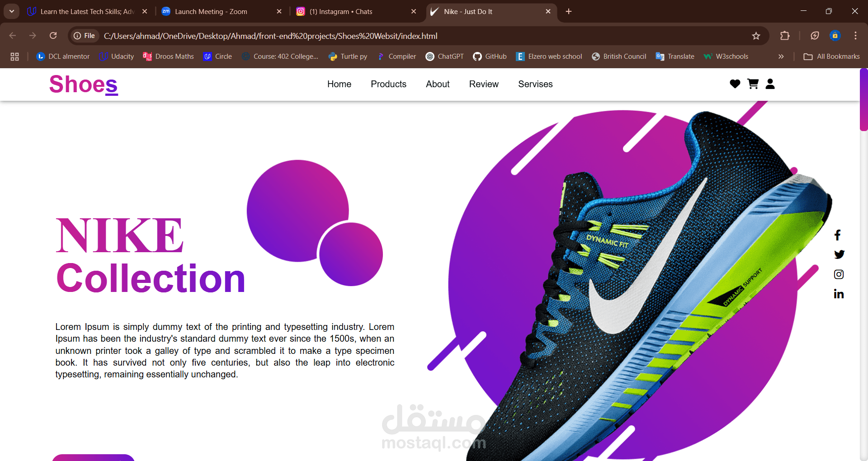Open the LinkedIn social icon
868x461 pixels.
point(839,294)
